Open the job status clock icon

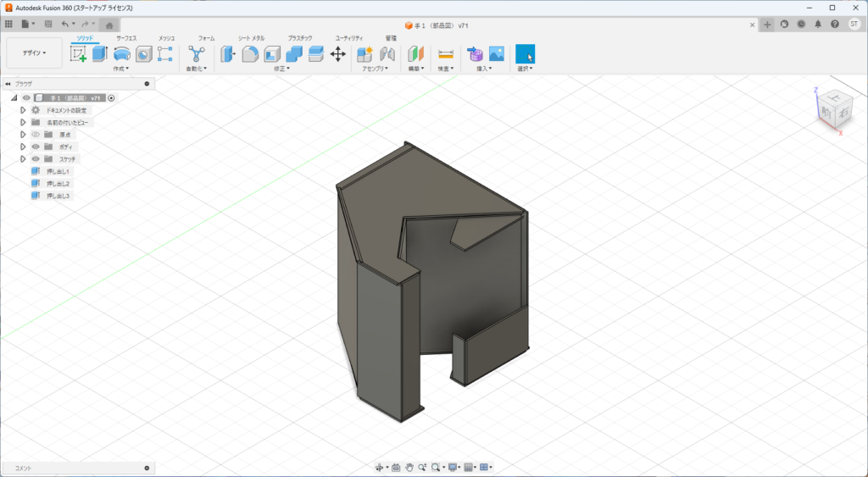pyautogui.click(x=801, y=25)
